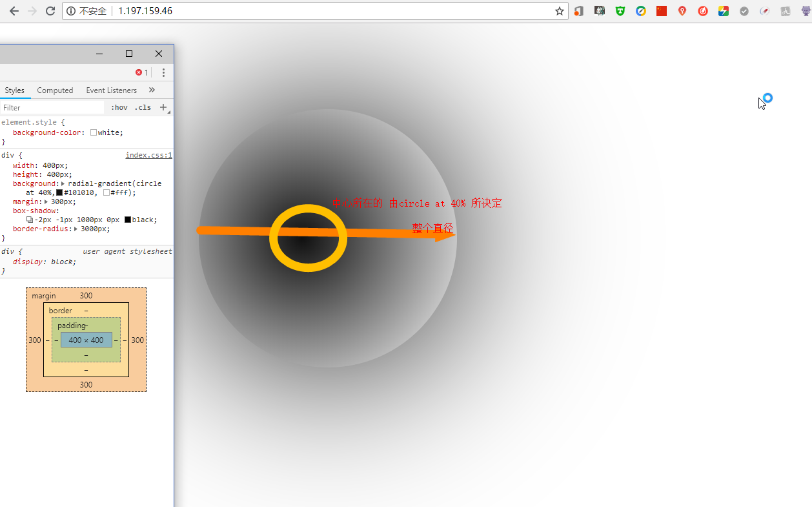The height and width of the screenshot is (507, 812).
Task: Focus the styles Filter input
Action: click(52, 107)
